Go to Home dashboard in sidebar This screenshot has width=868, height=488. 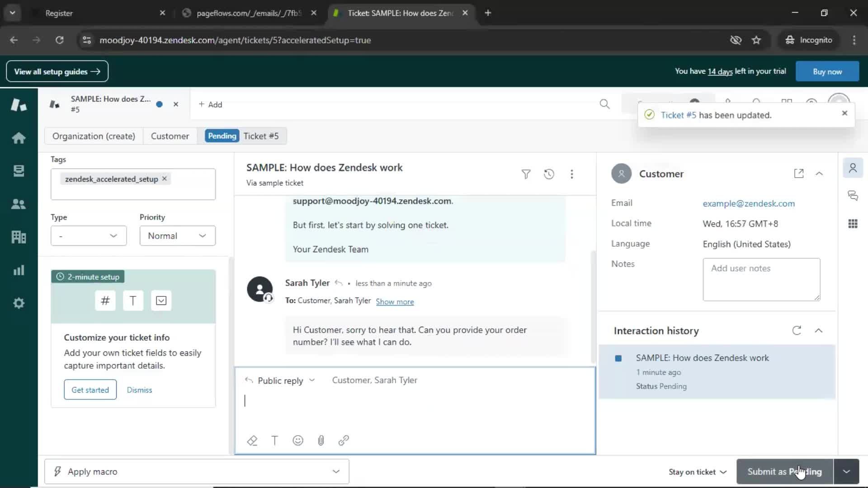pos(19,138)
